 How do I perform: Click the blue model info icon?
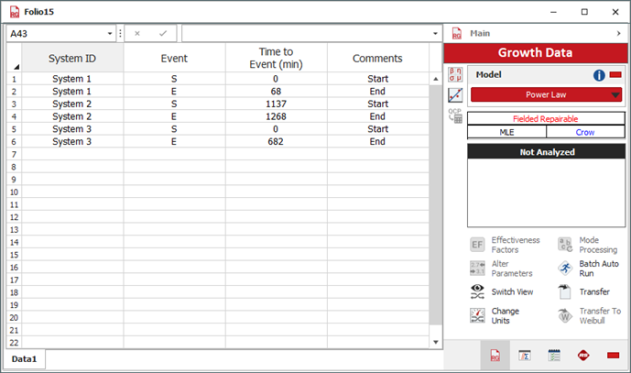pos(599,75)
